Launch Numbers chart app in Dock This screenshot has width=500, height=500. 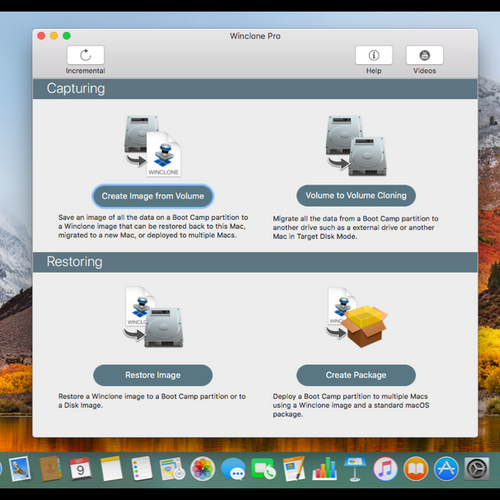pyautogui.click(x=324, y=469)
